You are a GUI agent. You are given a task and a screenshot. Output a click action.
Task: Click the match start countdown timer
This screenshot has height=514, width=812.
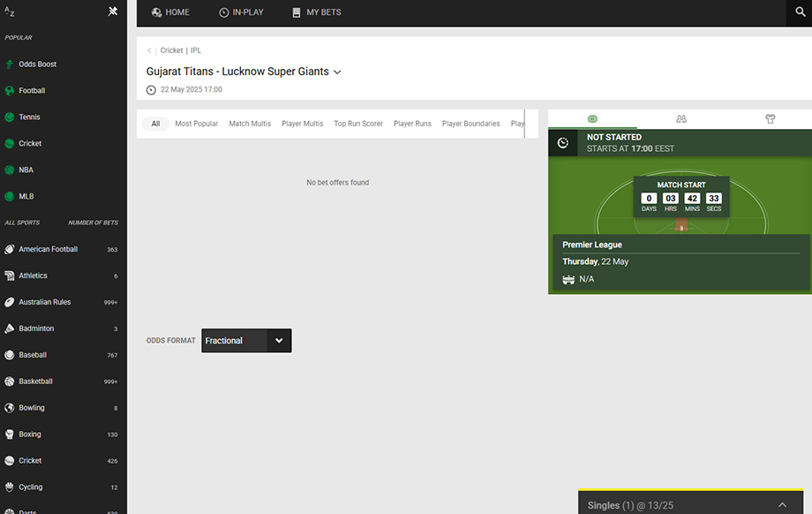(681, 197)
